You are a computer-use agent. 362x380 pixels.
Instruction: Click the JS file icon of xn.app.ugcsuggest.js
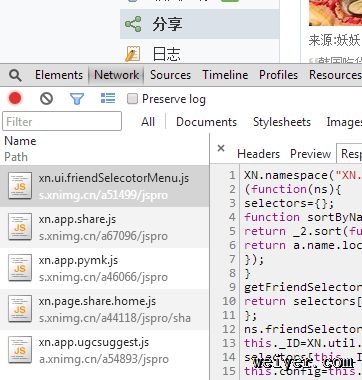(x=20, y=350)
